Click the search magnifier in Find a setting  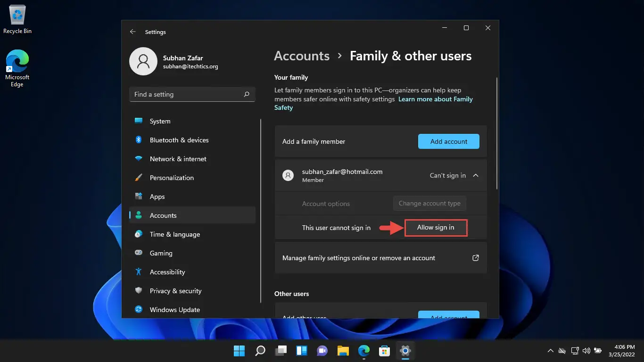pos(247,94)
